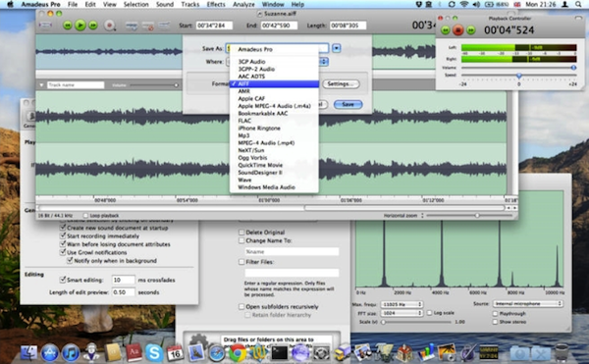Click rewind button in Playback Controller
This screenshot has height=364, width=589.
(446, 30)
